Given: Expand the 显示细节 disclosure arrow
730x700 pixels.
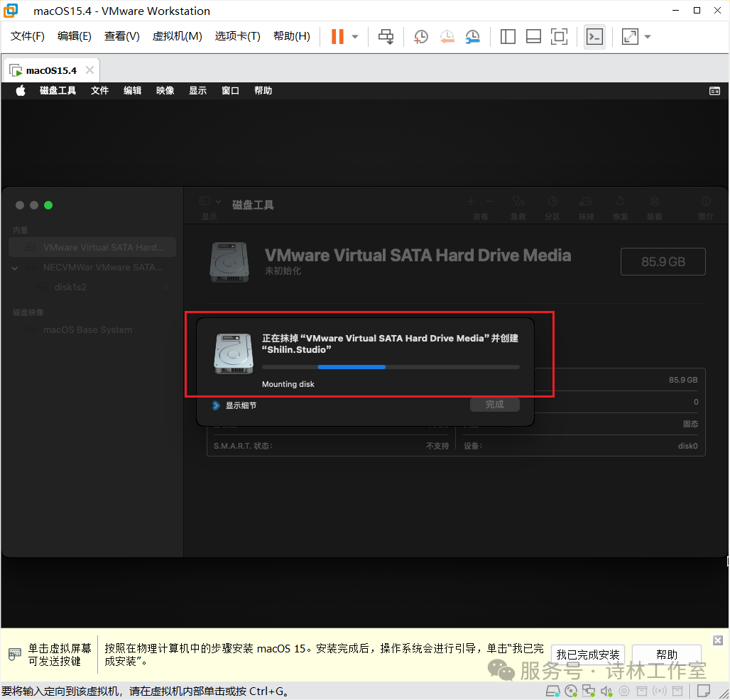Looking at the screenshot, I should pos(216,405).
